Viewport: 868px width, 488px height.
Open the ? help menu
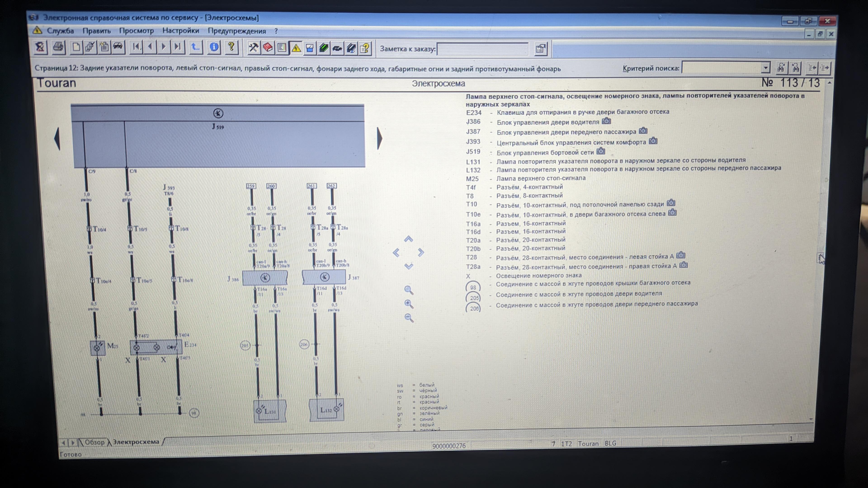coord(276,31)
